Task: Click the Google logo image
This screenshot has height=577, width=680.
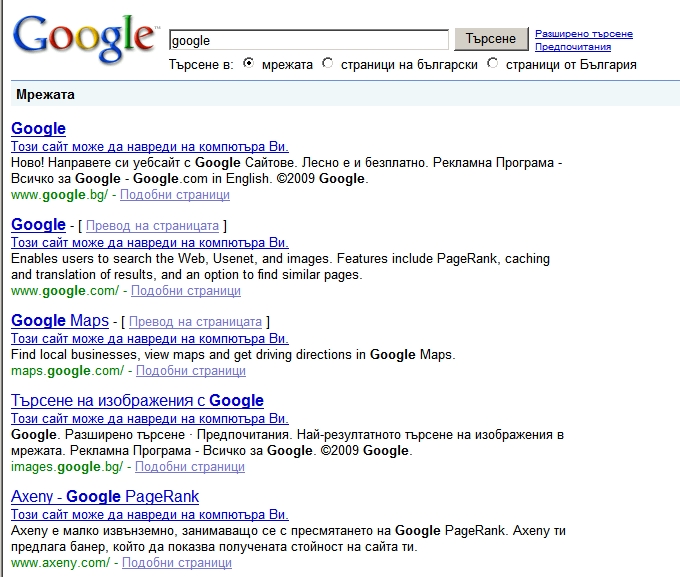Action: click(x=84, y=37)
